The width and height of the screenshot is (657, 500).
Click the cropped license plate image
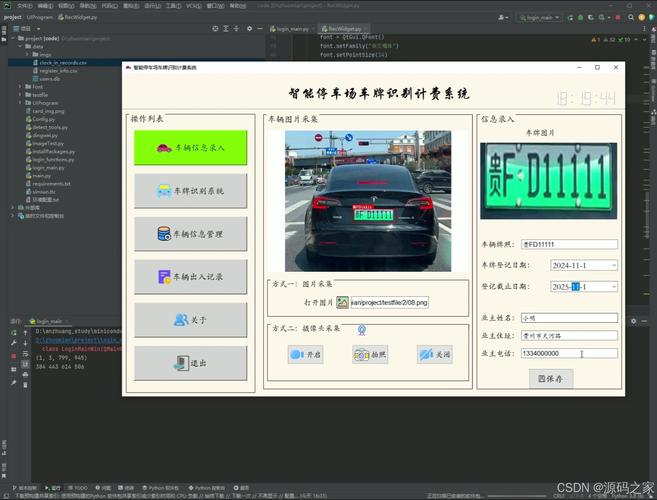(x=548, y=181)
